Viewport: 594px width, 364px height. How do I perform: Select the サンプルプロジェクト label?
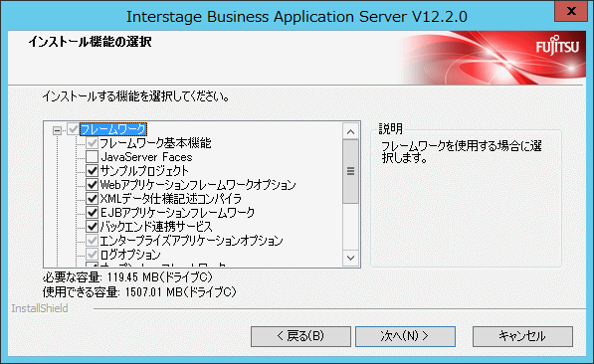tap(144, 171)
